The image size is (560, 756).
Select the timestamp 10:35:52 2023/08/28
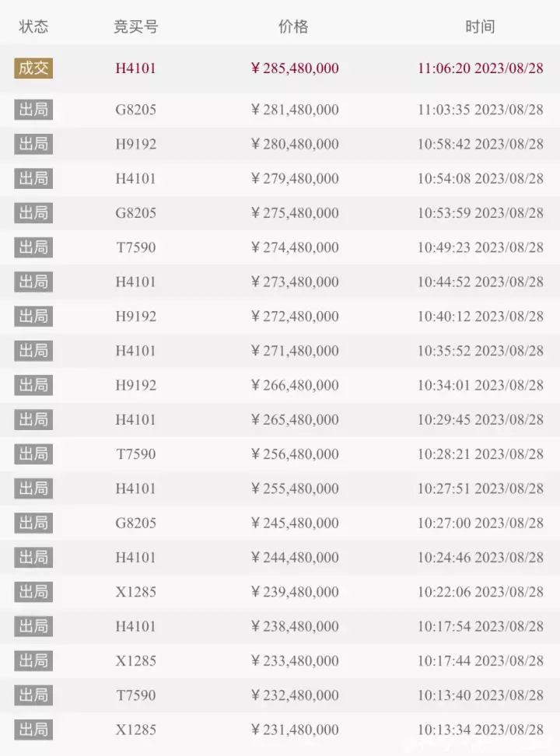(x=481, y=351)
